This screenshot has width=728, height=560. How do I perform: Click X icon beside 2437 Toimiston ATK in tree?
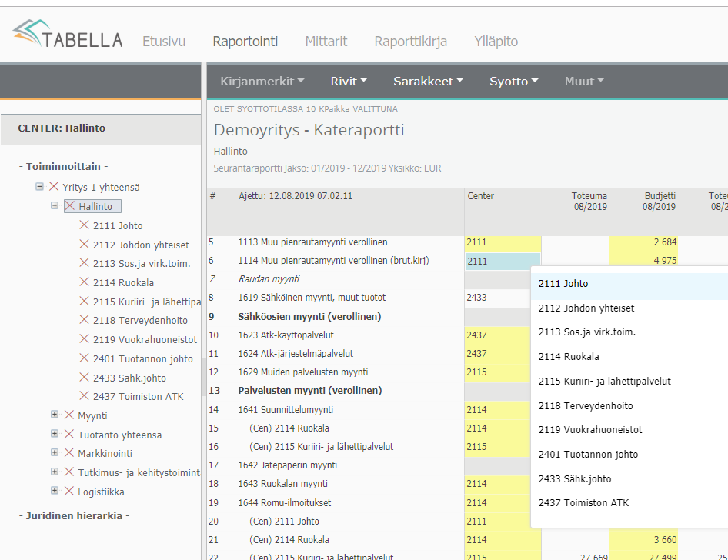pos(84,396)
